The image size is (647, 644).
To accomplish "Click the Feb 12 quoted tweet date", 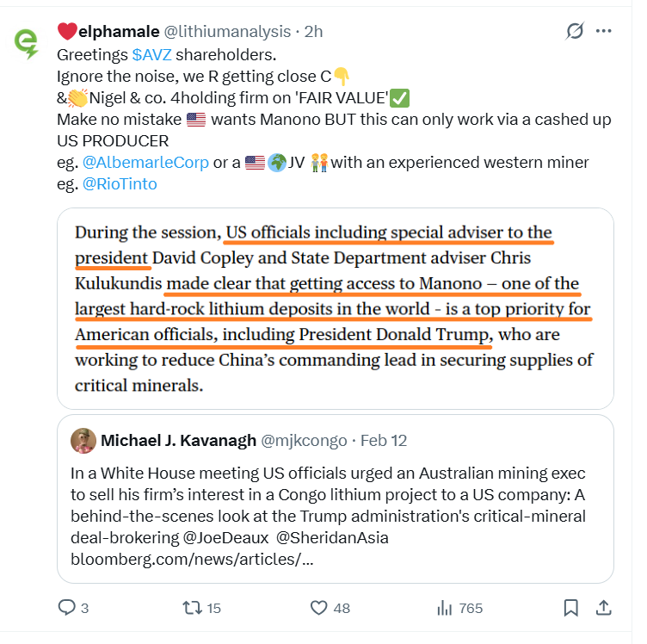I will pyautogui.click(x=384, y=441).
